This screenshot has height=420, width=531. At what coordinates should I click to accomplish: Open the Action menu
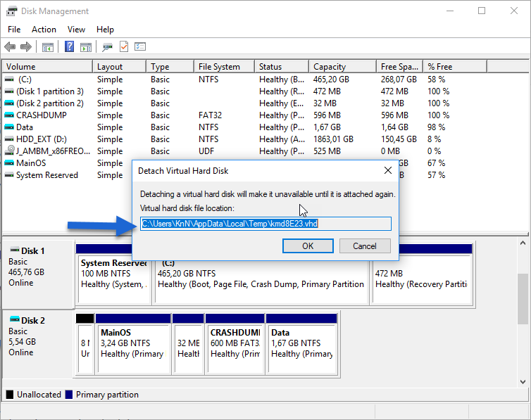(44, 30)
